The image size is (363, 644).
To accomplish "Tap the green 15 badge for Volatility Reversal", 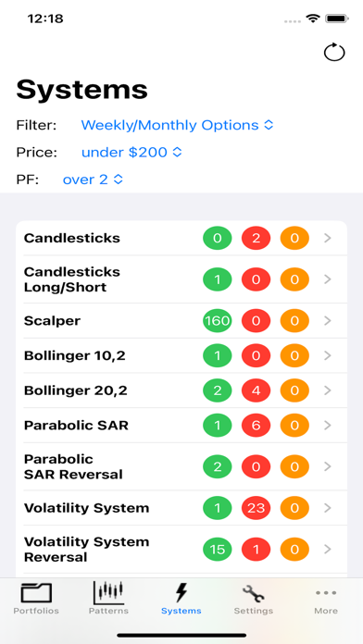I will (x=218, y=550).
